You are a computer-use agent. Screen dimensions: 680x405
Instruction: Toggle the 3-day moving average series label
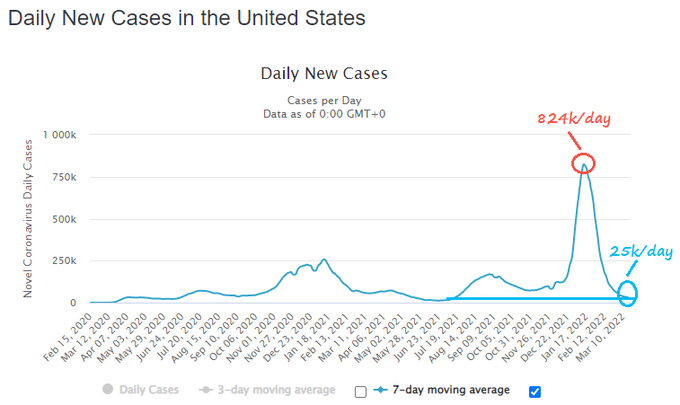point(275,390)
